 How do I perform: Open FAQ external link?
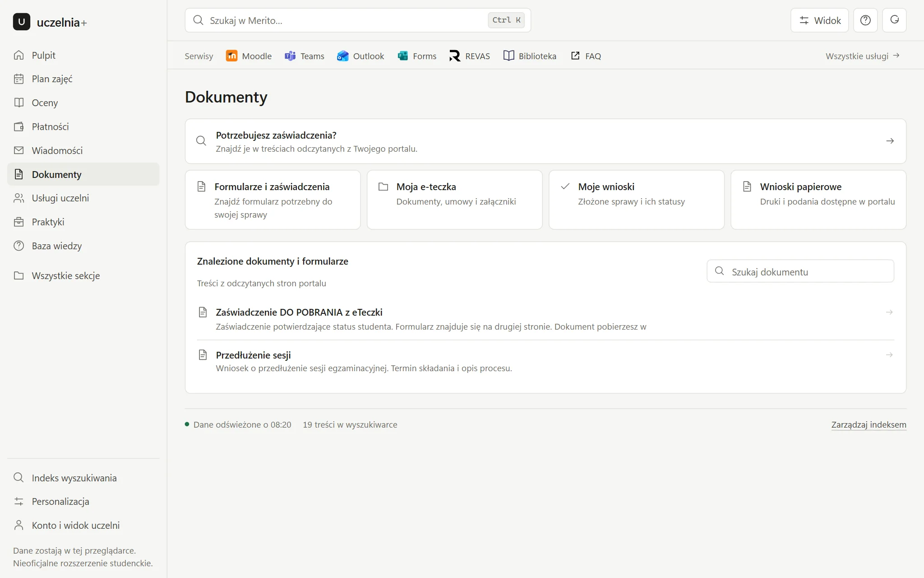[x=586, y=56]
